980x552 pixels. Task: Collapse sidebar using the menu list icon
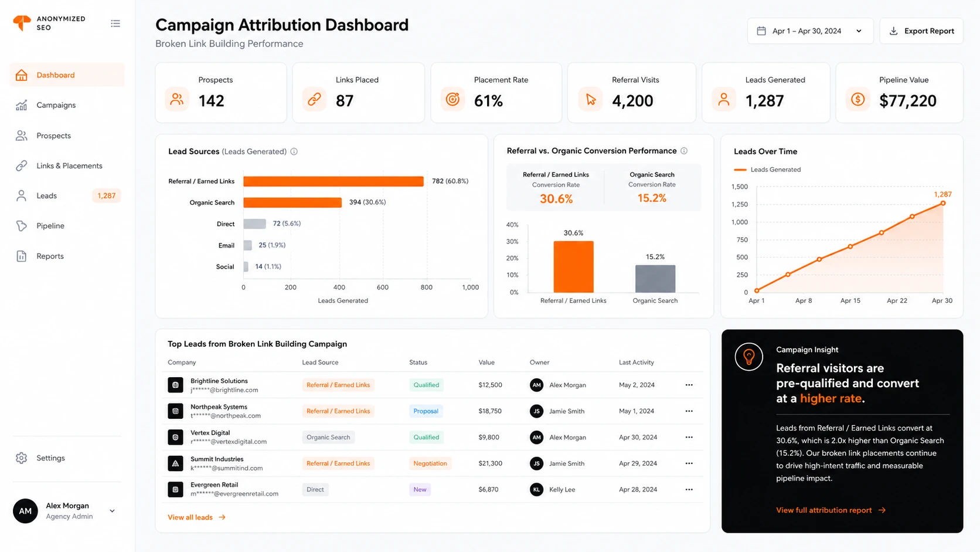[115, 23]
